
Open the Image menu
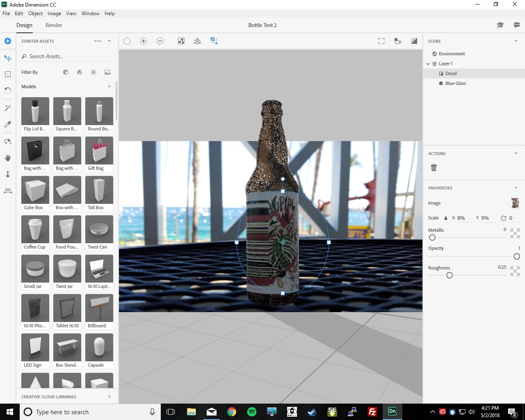coord(54,14)
